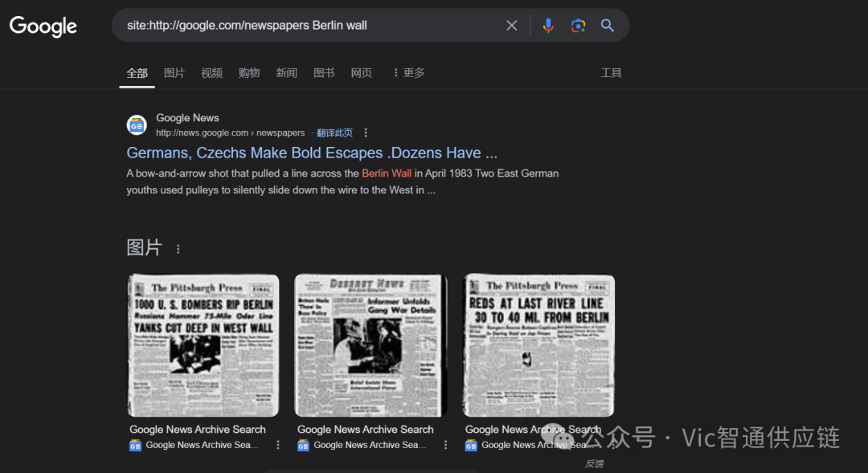Click the Google logo
The image size is (868, 473).
click(43, 26)
